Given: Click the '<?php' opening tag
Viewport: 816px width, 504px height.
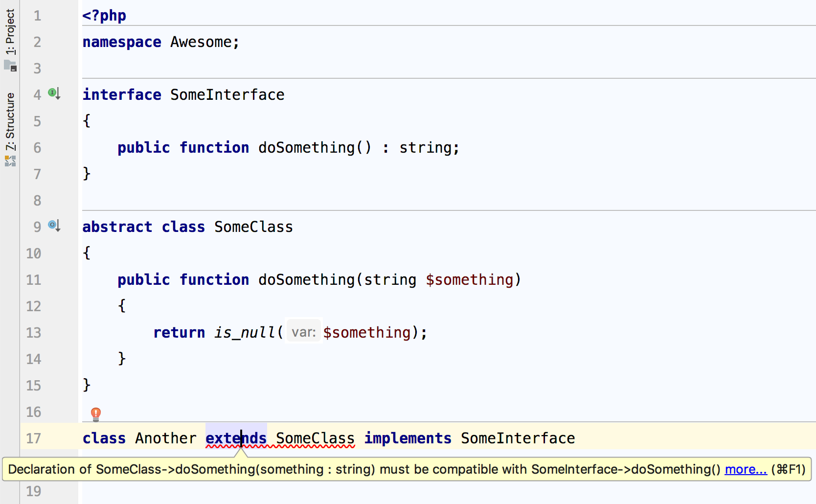Looking at the screenshot, I should point(104,15).
